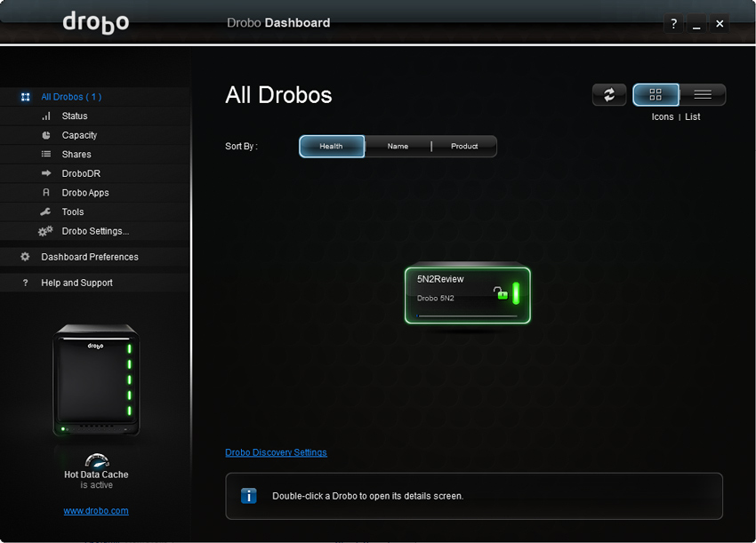Screen dimensions: 756x543
Task: Refresh the Drobo list with the arrows button
Action: click(609, 94)
